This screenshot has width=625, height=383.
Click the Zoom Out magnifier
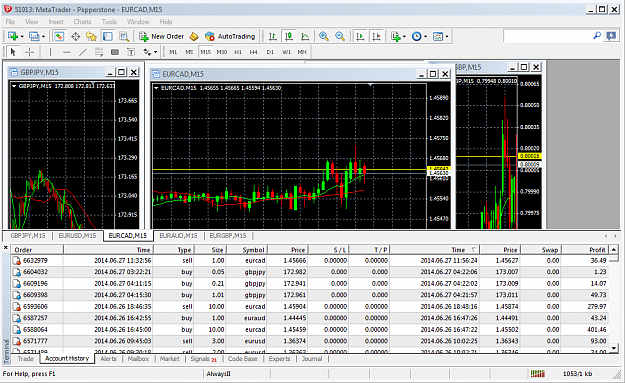click(340, 36)
